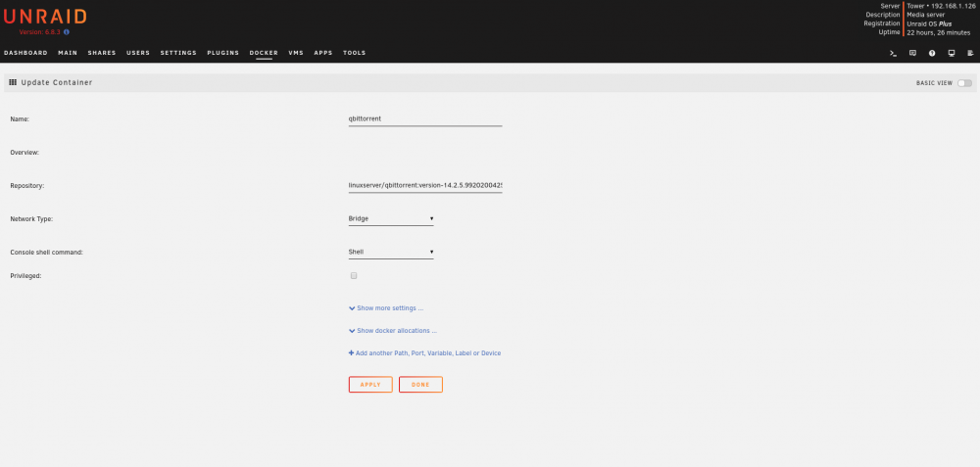Toggle the Basic View switch
980x467 pixels.
coord(964,83)
